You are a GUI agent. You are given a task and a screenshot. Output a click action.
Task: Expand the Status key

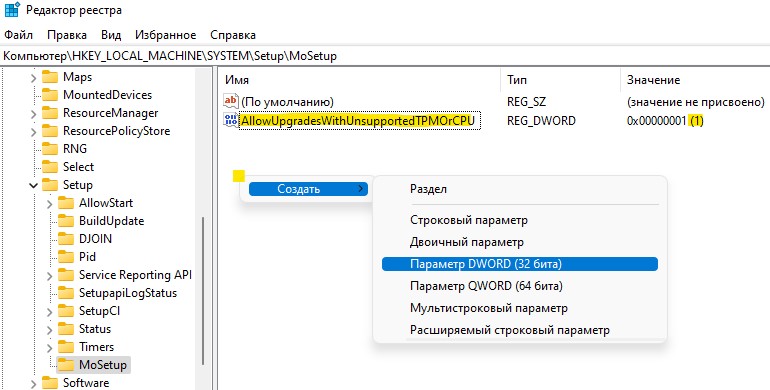(50, 330)
